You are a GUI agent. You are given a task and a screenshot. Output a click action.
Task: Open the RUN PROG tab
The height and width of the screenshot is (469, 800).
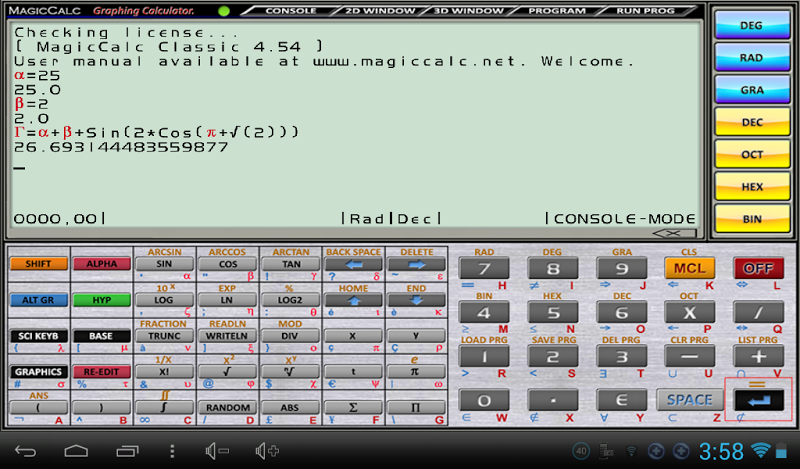[x=645, y=11]
